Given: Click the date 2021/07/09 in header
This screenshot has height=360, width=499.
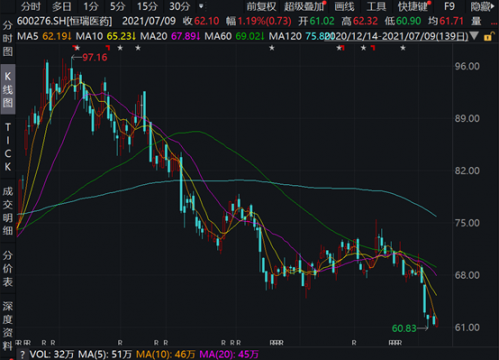Looking at the screenshot, I should coord(149,21).
